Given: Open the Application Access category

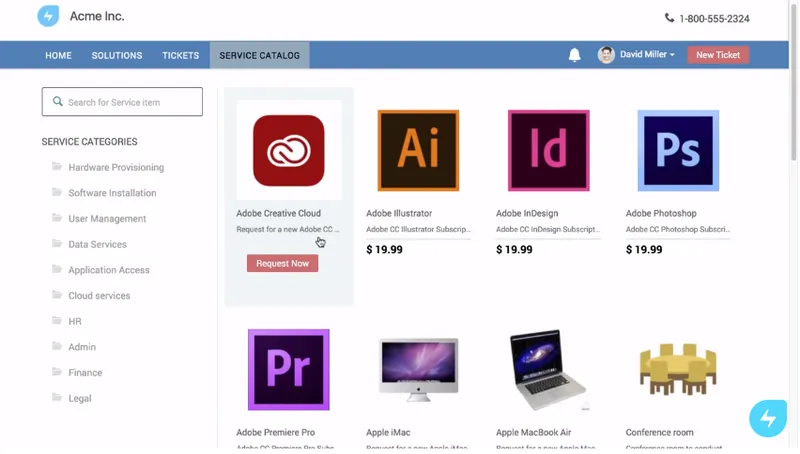Looking at the screenshot, I should coord(109,270).
